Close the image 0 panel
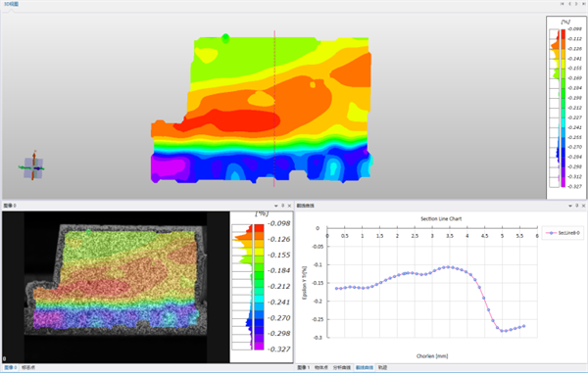Image resolution: width=588 pixels, height=373 pixels. (x=289, y=206)
